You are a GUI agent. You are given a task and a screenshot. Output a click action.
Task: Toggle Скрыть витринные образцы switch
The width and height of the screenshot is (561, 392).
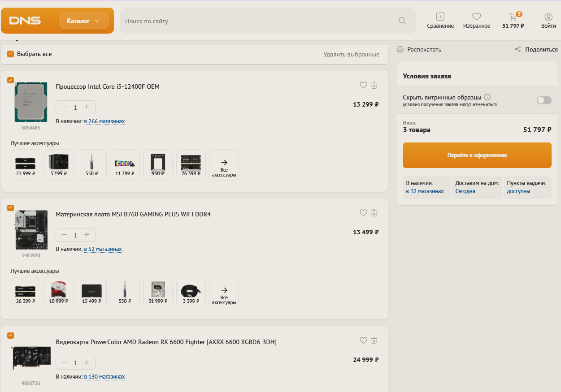(x=544, y=100)
